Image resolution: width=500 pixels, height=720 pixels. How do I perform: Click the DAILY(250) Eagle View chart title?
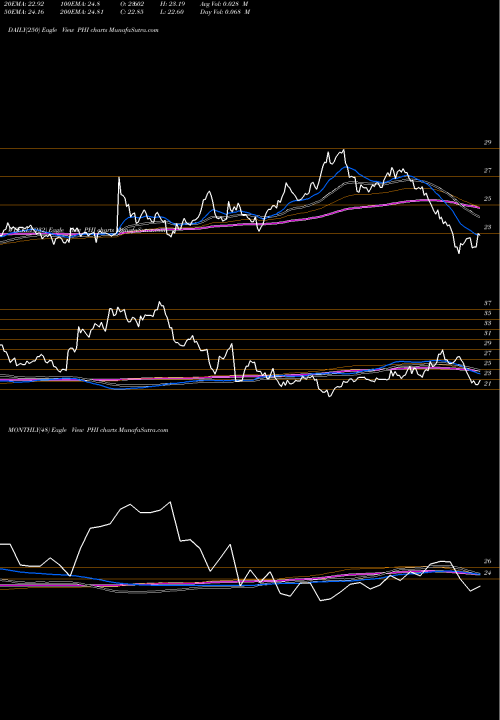pyautogui.click(x=83, y=30)
